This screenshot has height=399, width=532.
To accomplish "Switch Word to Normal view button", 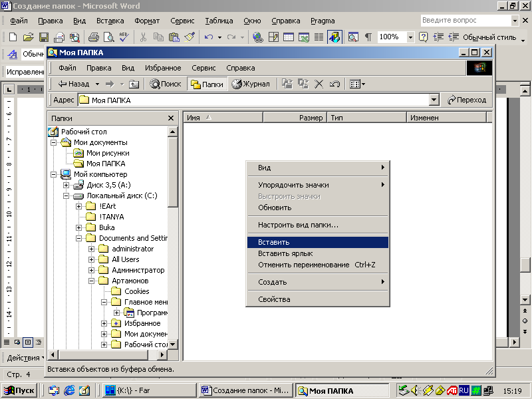I will tap(7, 342).
